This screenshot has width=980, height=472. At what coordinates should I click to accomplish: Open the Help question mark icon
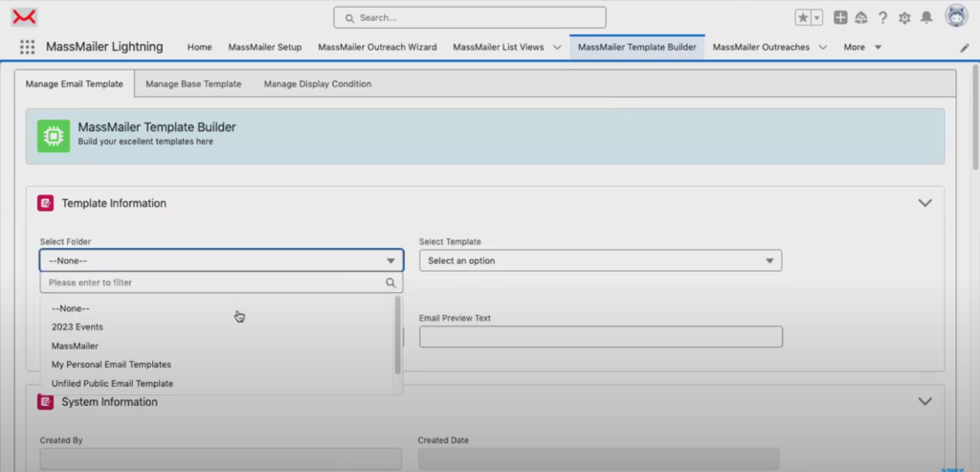[882, 17]
